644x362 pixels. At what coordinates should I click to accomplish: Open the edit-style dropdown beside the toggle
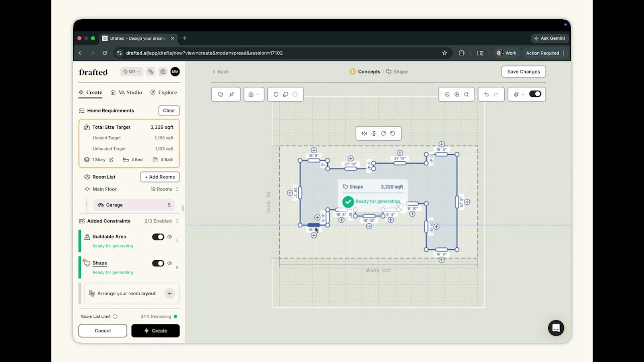point(519,94)
